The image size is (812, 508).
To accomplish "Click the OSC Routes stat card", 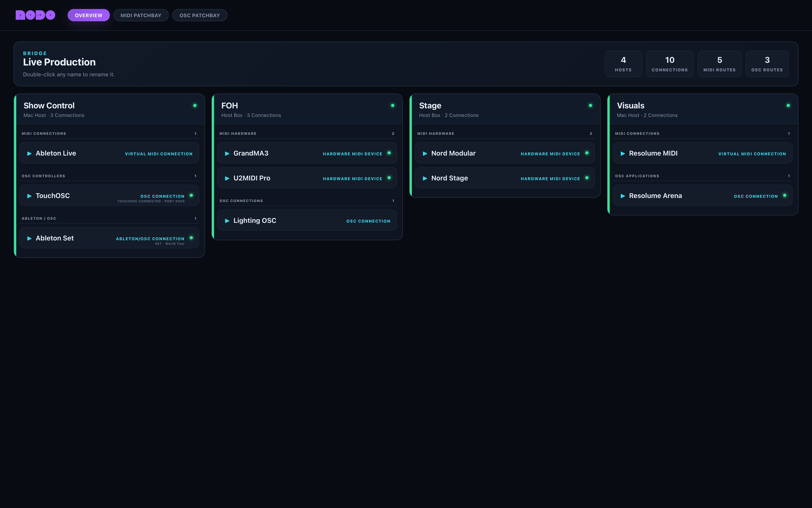I will pos(767,64).
